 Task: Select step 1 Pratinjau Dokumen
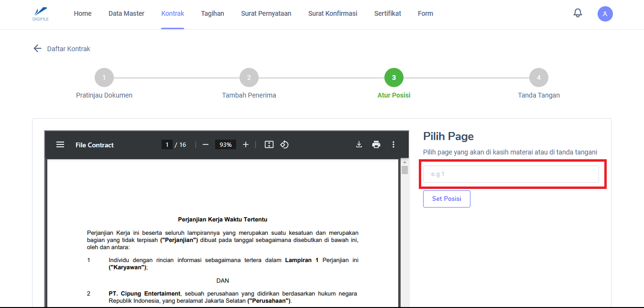104,77
